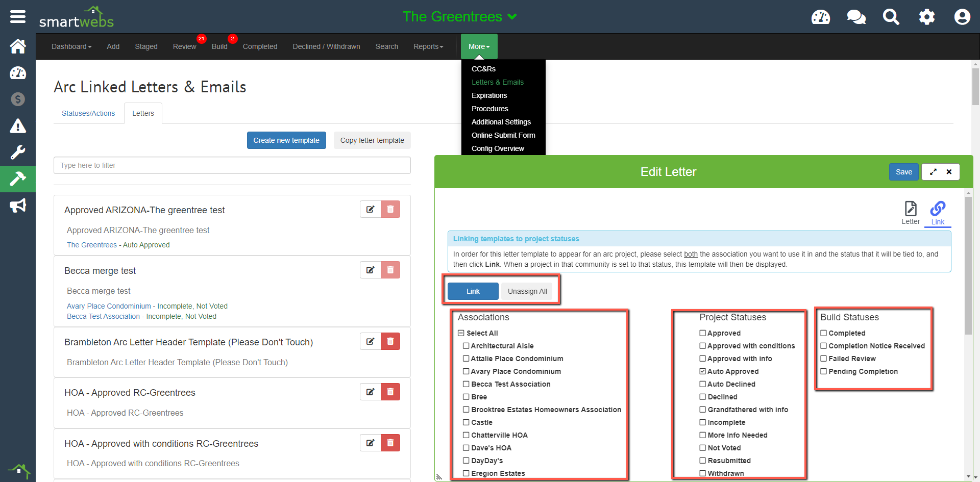This screenshot has height=482, width=980.
Task: Open The Greentrees community dropdown
Action: coord(459,17)
